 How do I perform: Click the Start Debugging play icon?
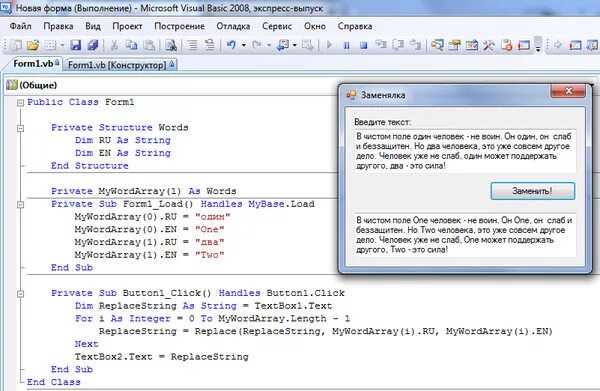329,45
